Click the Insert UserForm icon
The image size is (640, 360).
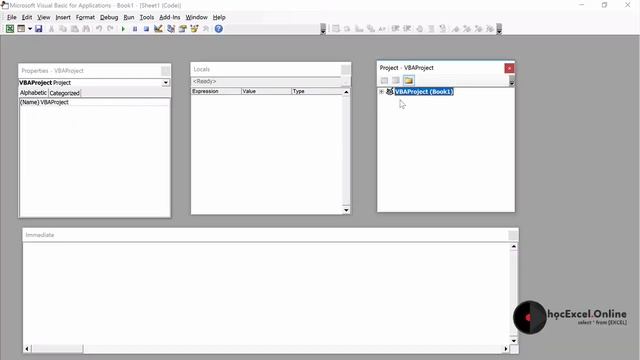coord(21,29)
